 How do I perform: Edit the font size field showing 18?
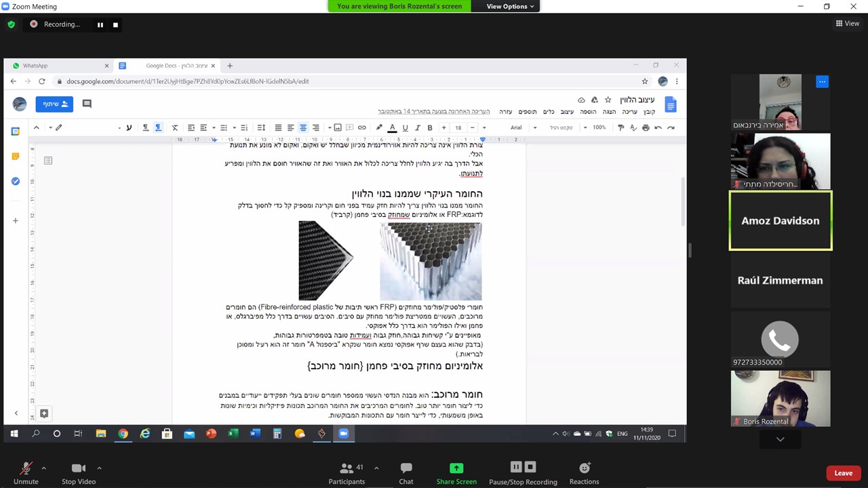tap(458, 127)
